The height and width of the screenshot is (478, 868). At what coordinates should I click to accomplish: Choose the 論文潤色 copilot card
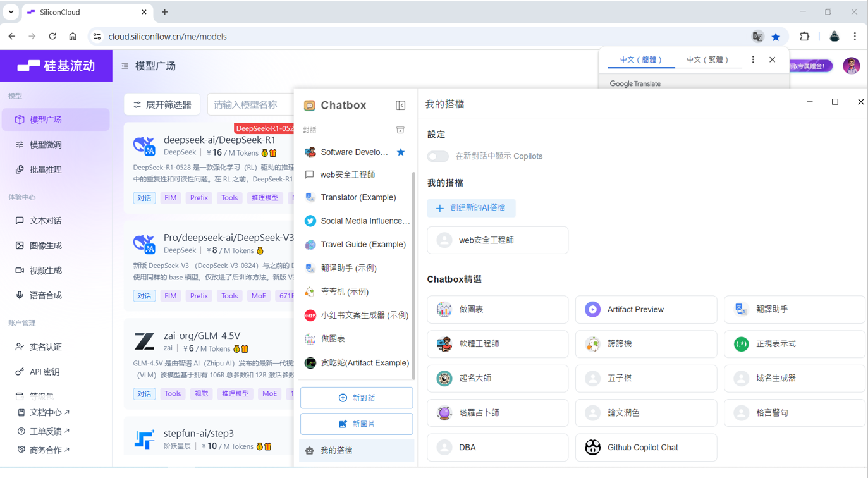646,413
